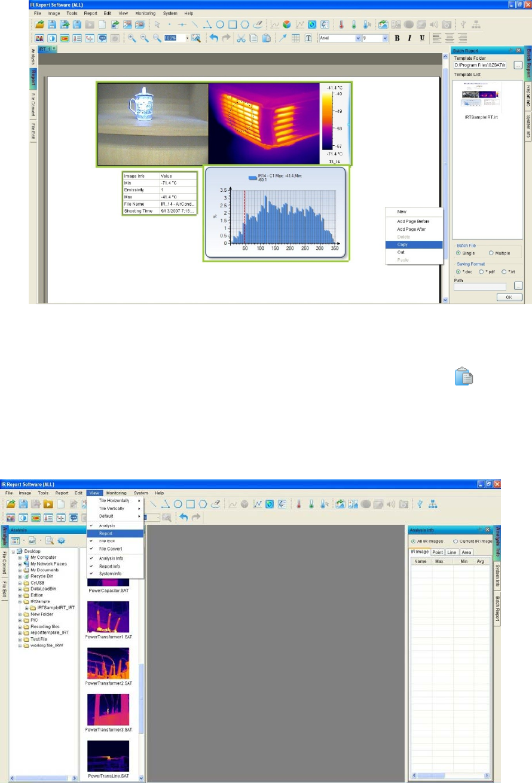Uncheck System Info in the View menu
Image resolution: width=532 pixels, height=783 pixels.
pyautogui.click(x=115, y=574)
